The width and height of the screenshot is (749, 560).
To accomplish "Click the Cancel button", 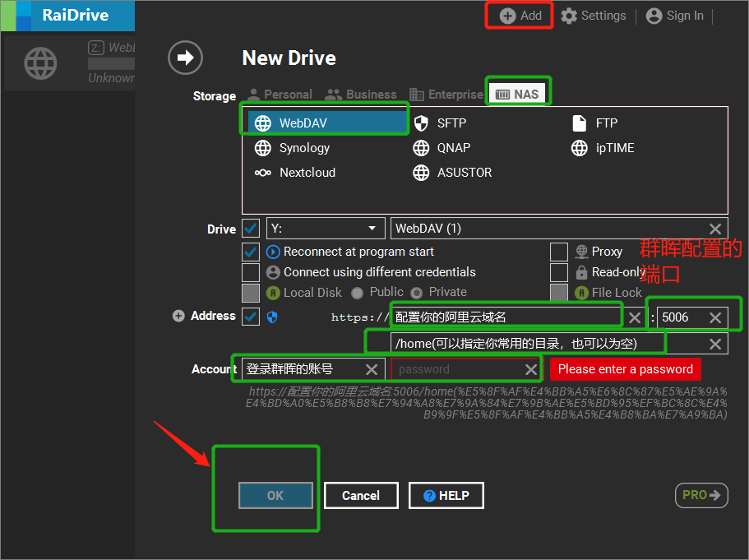I will click(x=361, y=496).
